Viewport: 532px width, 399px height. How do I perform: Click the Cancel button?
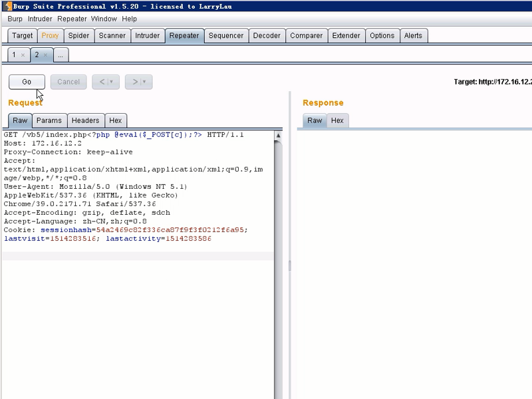click(68, 82)
